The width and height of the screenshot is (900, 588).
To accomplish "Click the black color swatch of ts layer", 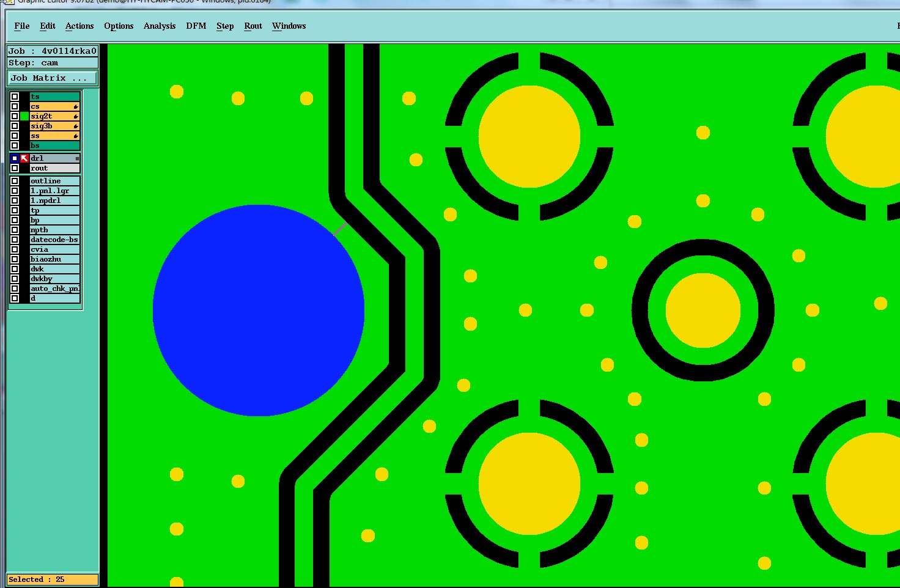I will pos(24,97).
